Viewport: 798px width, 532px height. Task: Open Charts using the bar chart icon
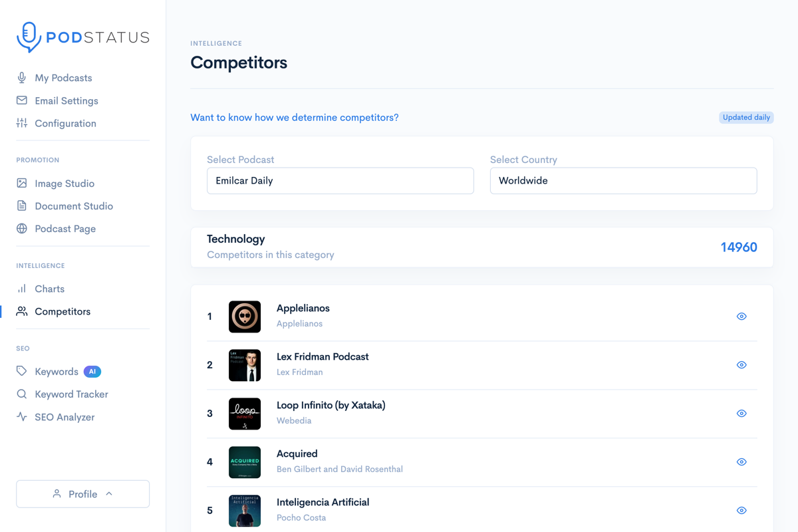pos(22,289)
